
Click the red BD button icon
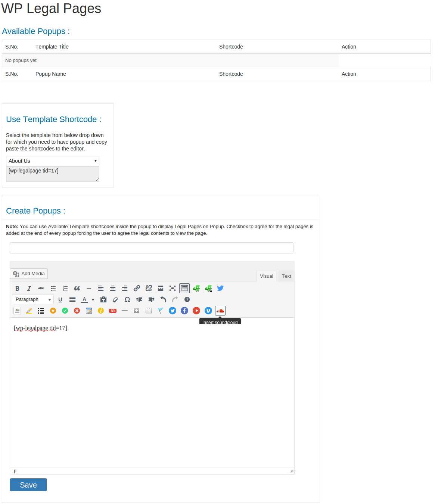(x=113, y=311)
